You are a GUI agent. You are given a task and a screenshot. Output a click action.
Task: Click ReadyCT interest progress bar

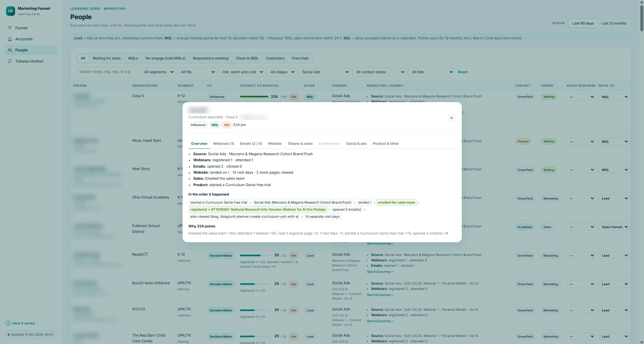click(255, 255)
